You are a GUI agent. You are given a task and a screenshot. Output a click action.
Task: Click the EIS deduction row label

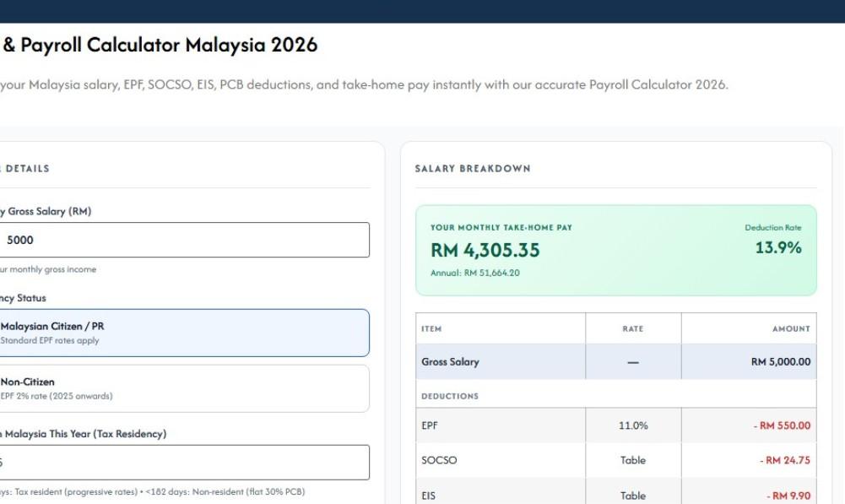pyautogui.click(x=429, y=496)
